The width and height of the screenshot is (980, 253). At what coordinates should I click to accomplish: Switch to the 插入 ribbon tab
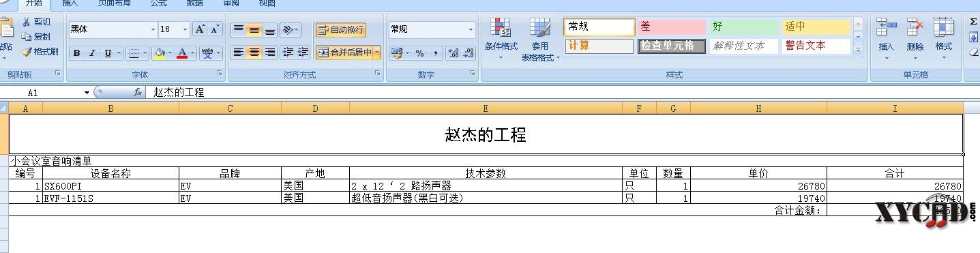[70, 3]
